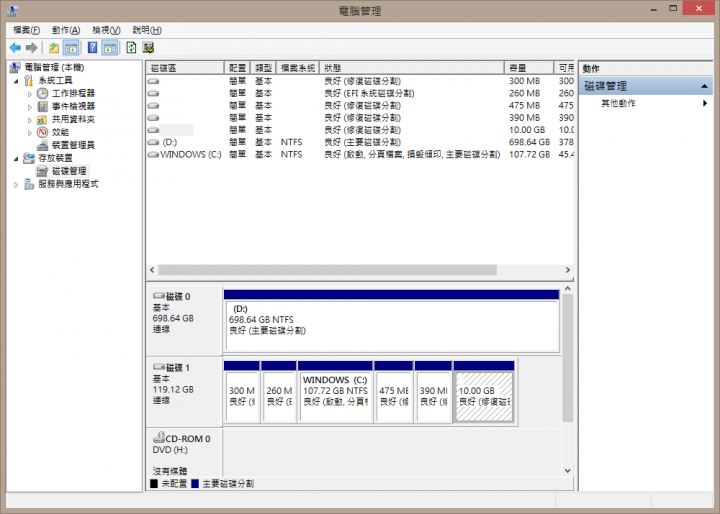Click the blue 主要磁碟分割 legend swatch

pyautogui.click(x=195, y=484)
